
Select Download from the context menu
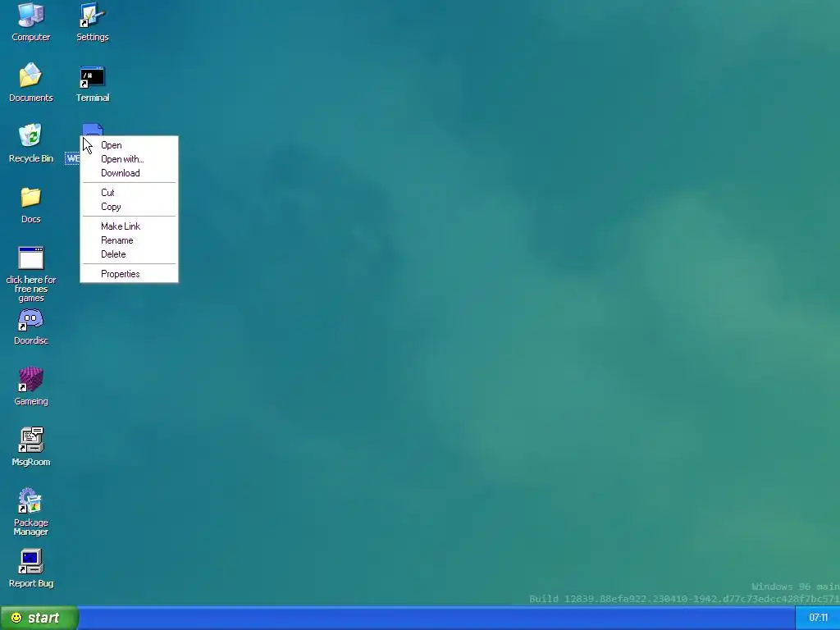pos(129,173)
